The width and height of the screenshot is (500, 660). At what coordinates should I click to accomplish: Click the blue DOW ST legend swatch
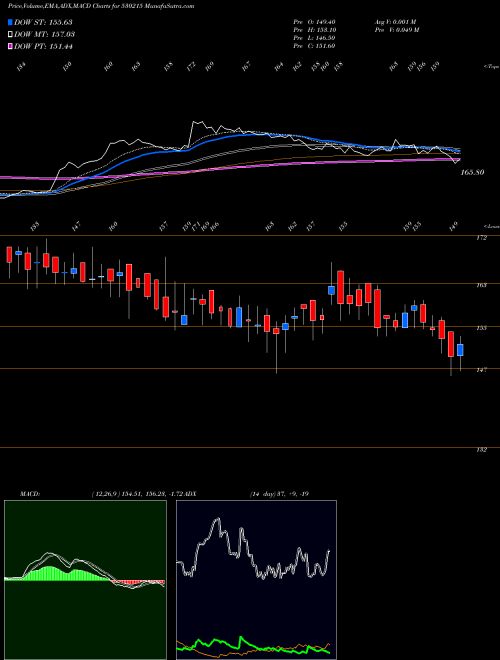11,22
